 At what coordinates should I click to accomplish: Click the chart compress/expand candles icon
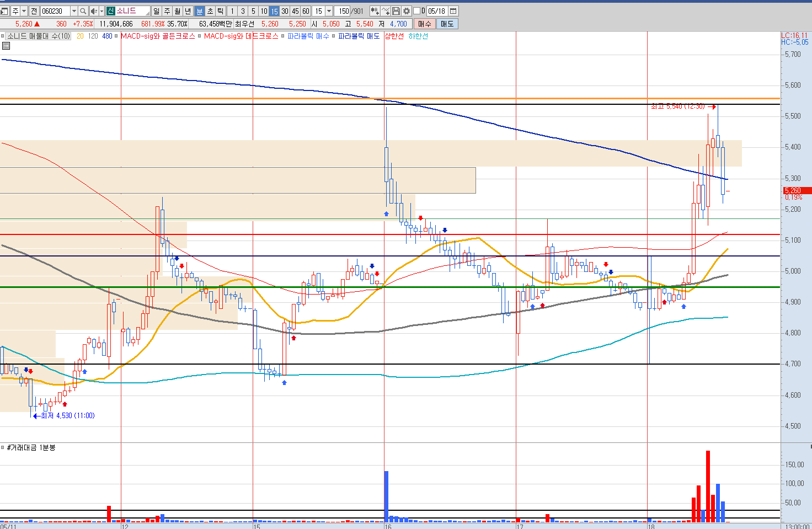375,11
